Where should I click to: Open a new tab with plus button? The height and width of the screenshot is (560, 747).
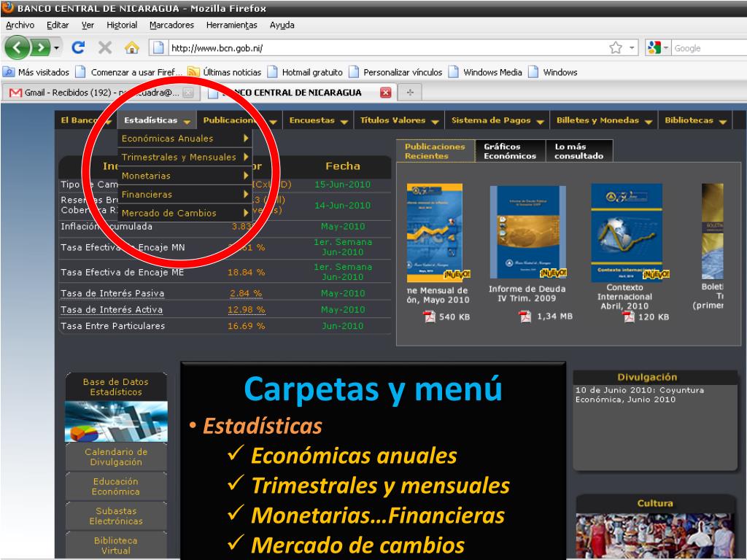coord(410,93)
